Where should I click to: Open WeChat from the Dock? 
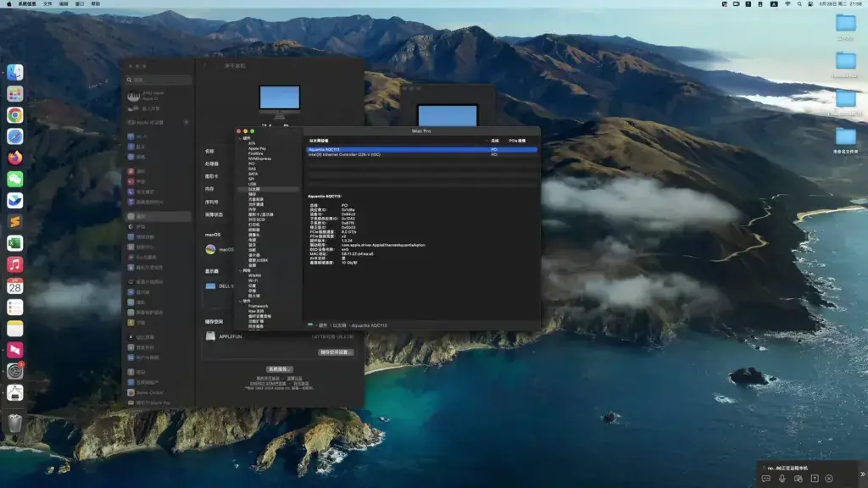click(15, 179)
